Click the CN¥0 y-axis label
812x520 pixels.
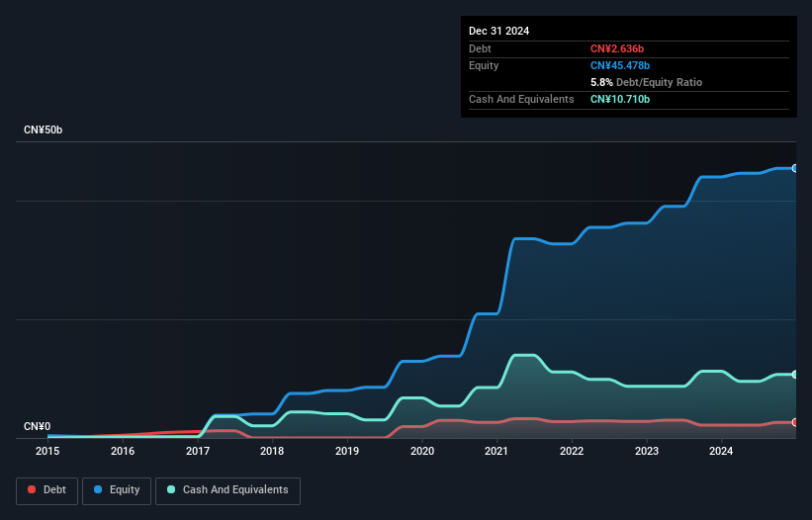38,426
